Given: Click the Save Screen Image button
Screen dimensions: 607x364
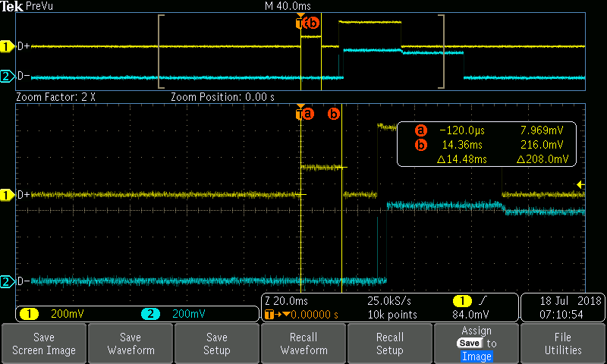Looking at the screenshot, I should (44, 344).
